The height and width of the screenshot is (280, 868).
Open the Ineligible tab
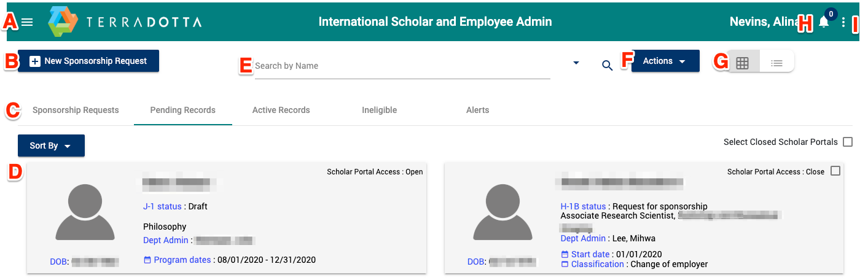coord(379,110)
